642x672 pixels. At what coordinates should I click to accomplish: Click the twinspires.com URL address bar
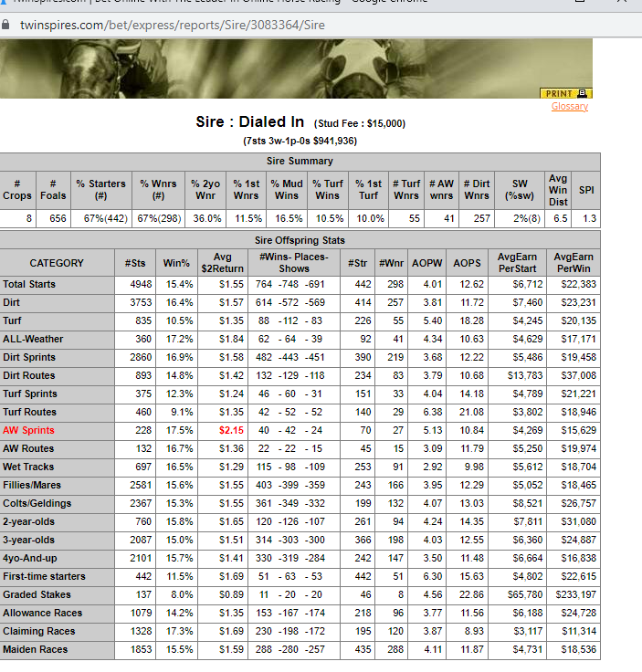pyautogui.click(x=173, y=25)
